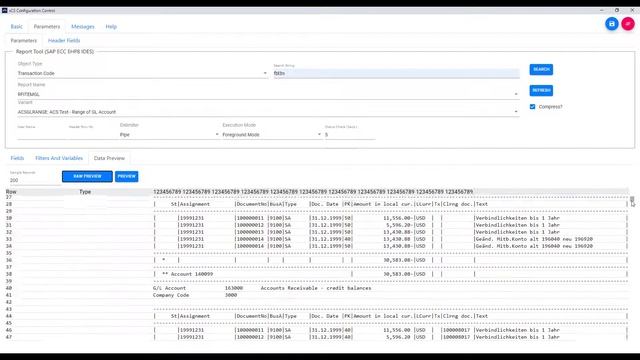Click the Sample Records field showing 200
640x360 pixels.
pyautogui.click(x=35, y=180)
